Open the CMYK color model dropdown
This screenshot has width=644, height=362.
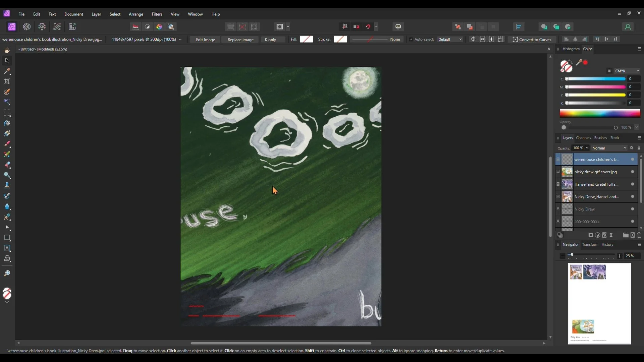point(627,71)
